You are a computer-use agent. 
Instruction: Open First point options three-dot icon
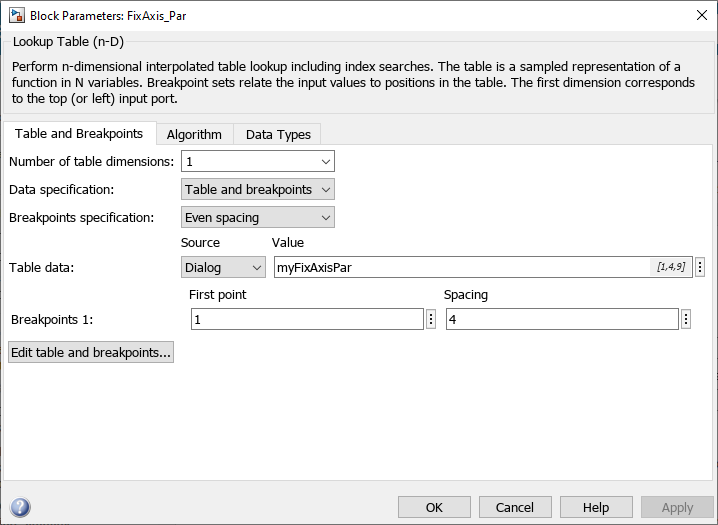coord(431,319)
